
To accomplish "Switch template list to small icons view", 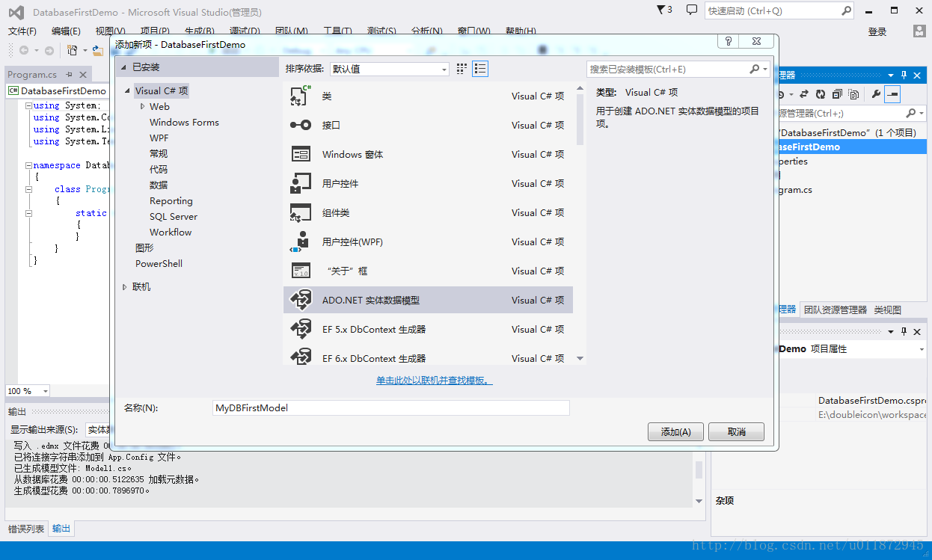I will pos(462,69).
